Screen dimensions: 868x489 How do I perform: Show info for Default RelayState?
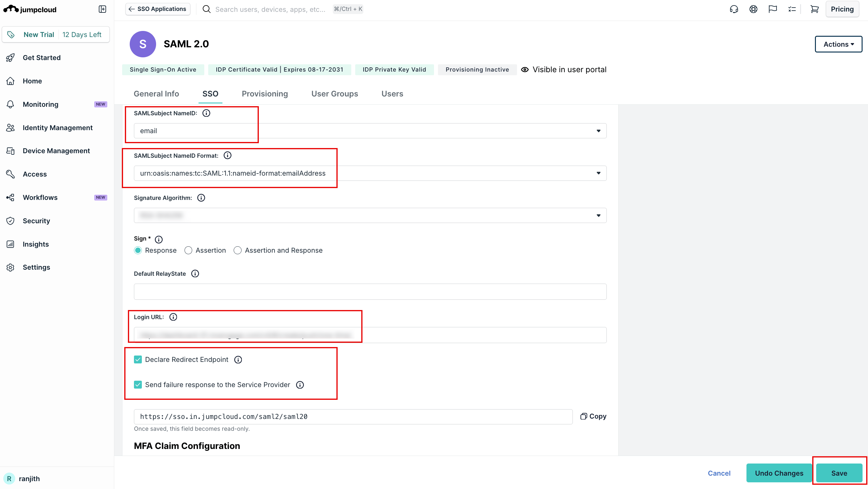pyautogui.click(x=195, y=274)
